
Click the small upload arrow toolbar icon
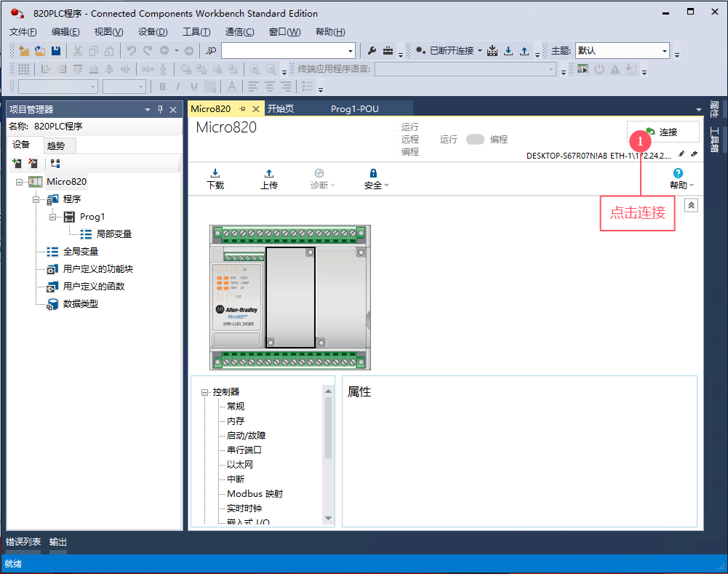click(524, 51)
